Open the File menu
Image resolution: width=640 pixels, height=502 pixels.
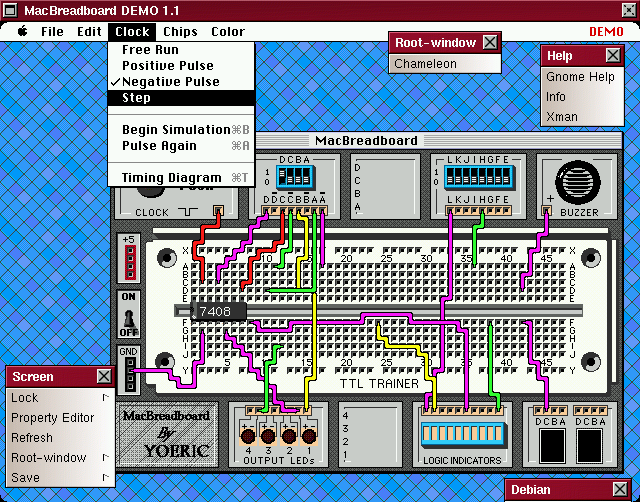pos(52,32)
